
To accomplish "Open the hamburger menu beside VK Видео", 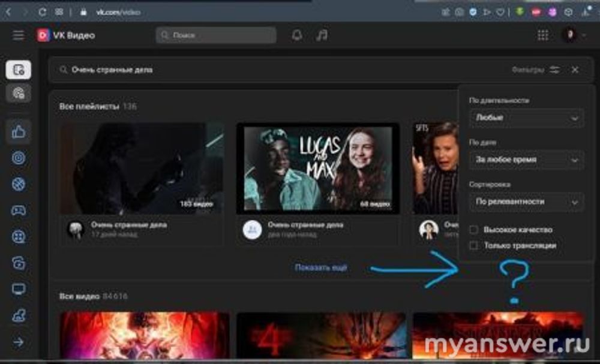I will pyautogui.click(x=19, y=35).
